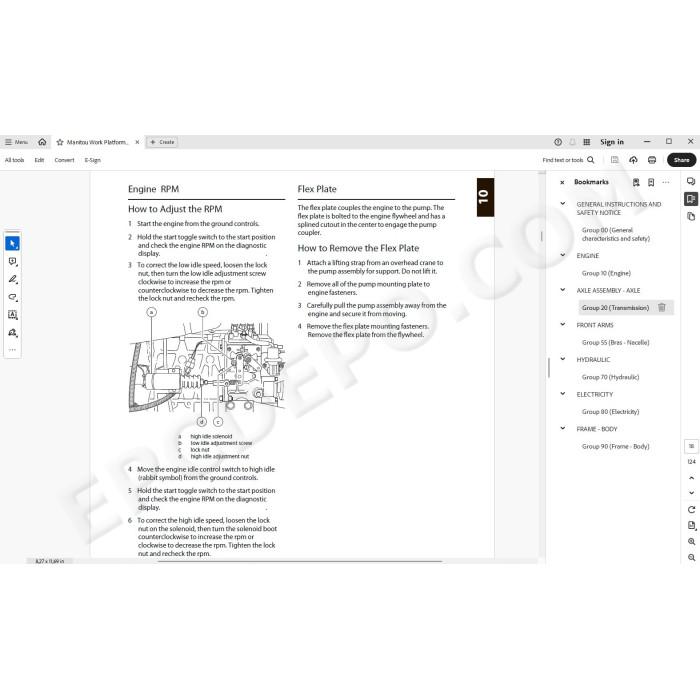Choose the add comment tool
Screen dimensions: 700x700
coord(12,261)
